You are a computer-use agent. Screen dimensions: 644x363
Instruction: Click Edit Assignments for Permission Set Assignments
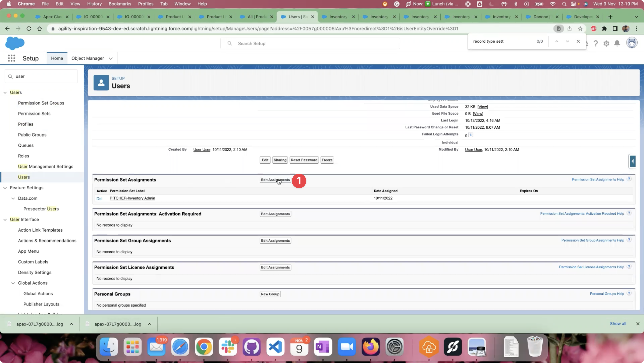click(x=275, y=180)
